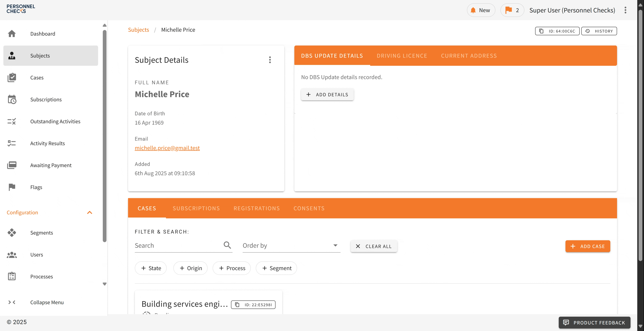
Task: Copy case ID 22:E5298
Action: pyautogui.click(x=253, y=305)
